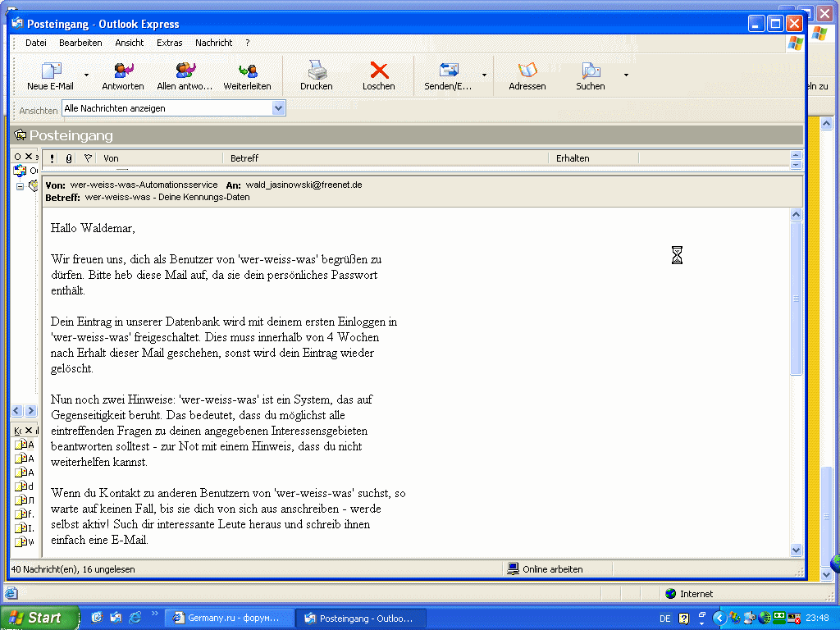Click the sender name wer-weiss-was-Automationsservice
Screen dimensions: 840x630
[x=144, y=185]
